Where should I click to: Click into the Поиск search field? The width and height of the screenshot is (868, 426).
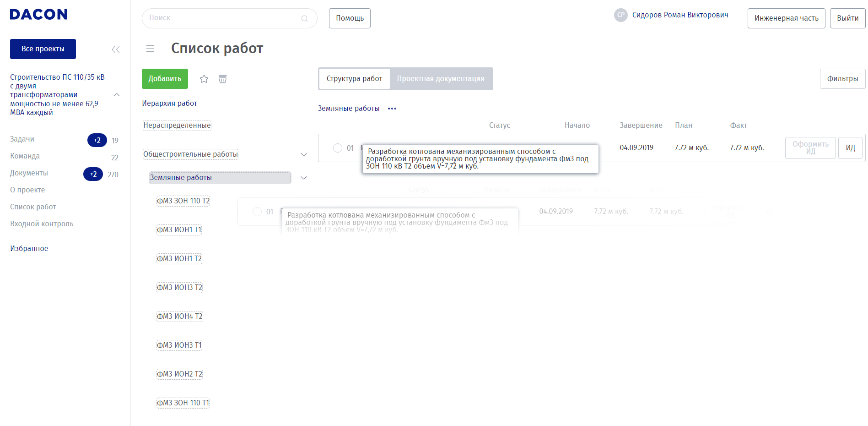(x=224, y=18)
